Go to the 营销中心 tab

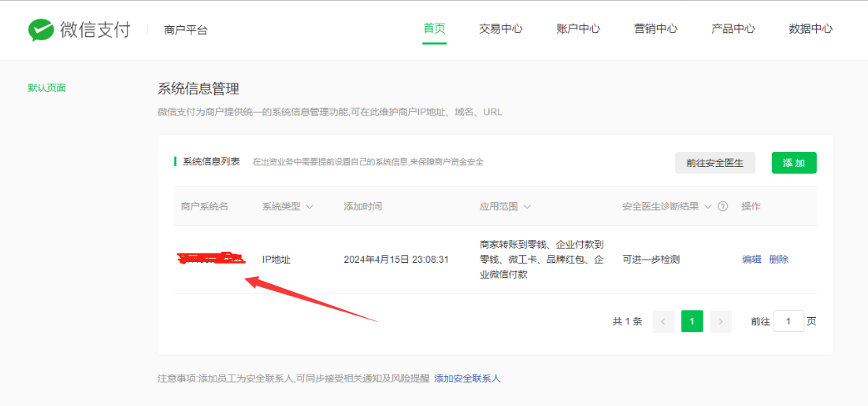(655, 29)
